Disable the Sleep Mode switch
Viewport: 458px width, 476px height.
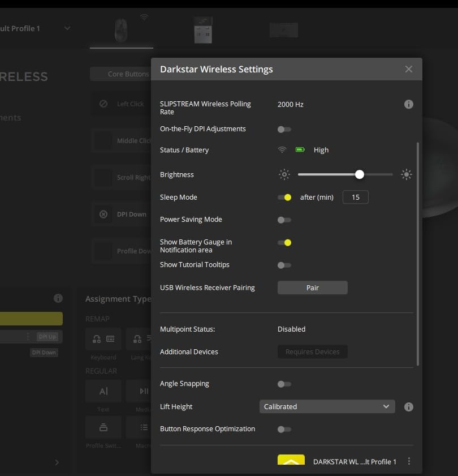click(284, 198)
